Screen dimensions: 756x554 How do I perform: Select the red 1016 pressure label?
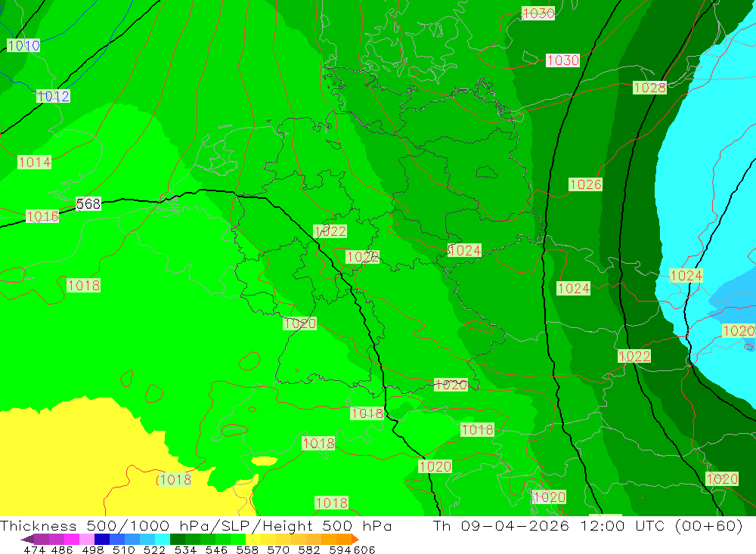tap(42, 216)
